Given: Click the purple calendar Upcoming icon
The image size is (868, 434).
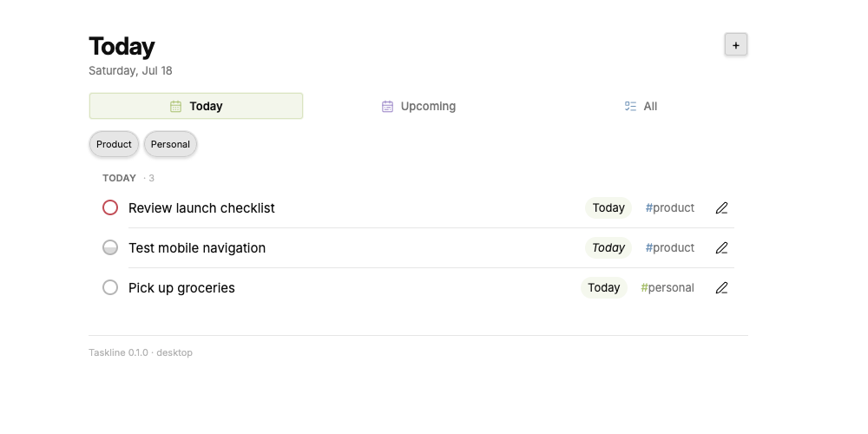Looking at the screenshot, I should click(x=387, y=106).
